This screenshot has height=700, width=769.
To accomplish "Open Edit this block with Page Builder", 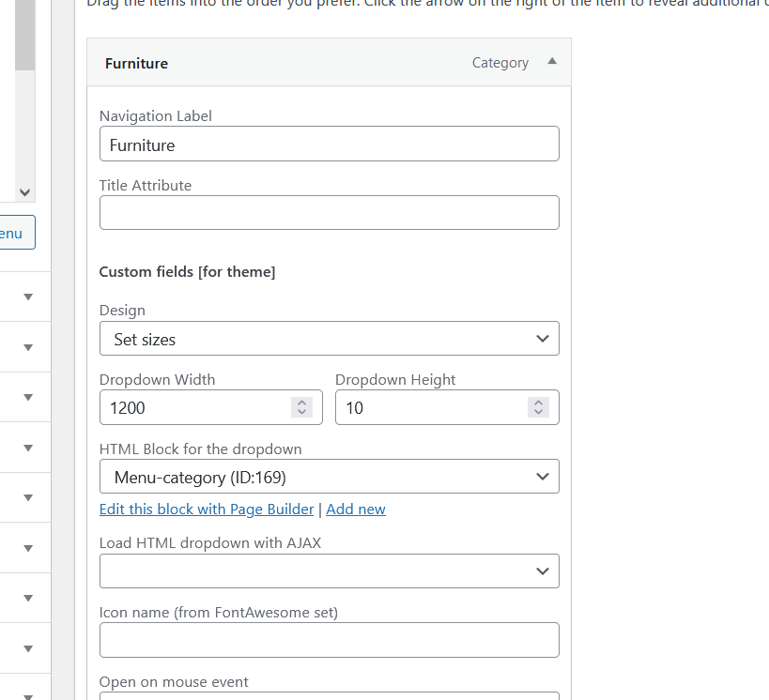I will click(x=207, y=510).
